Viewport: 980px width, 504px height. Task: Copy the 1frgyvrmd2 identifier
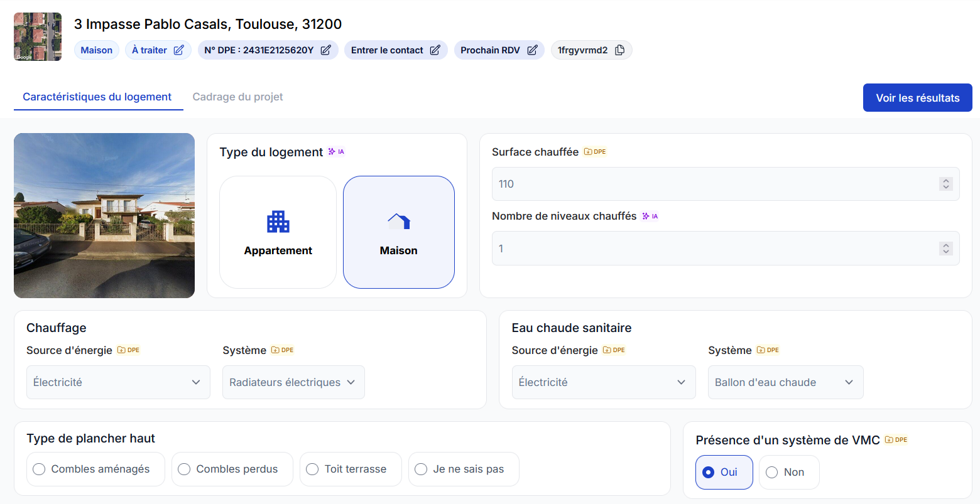pyautogui.click(x=619, y=50)
